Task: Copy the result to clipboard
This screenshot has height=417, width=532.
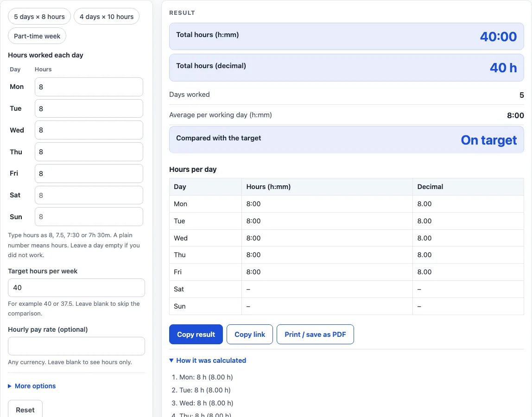Action: [196, 334]
